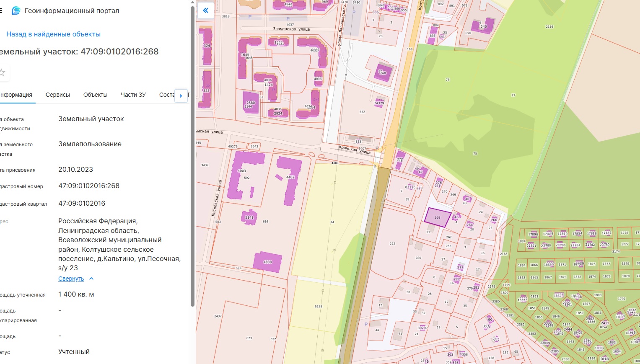Go back via Назад в найденные объекты
The width and height of the screenshot is (640, 364).
point(53,34)
